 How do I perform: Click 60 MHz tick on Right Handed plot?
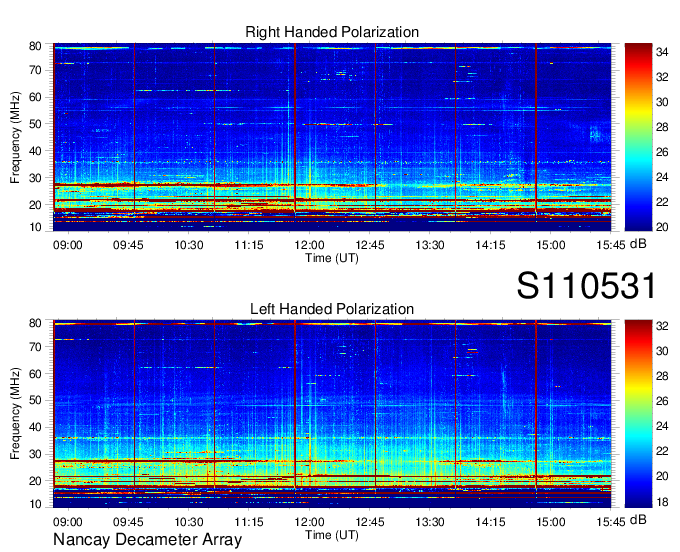pyautogui.click(x=35, y=97)
